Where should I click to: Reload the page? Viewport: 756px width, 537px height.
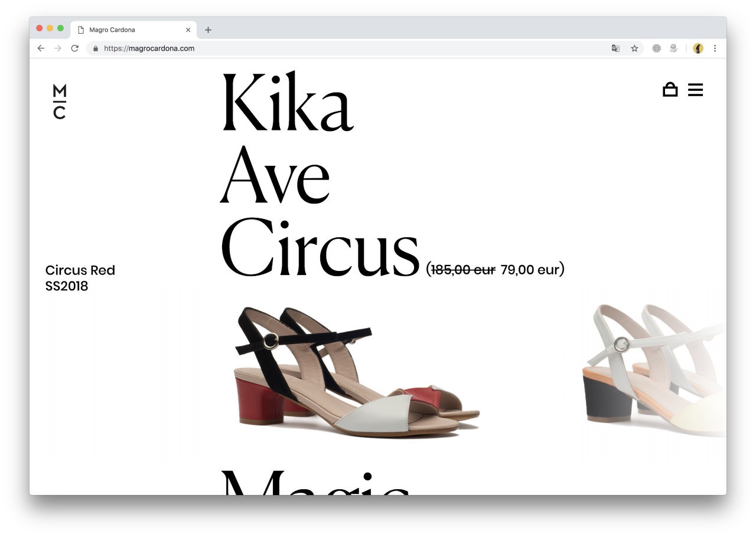74,48
